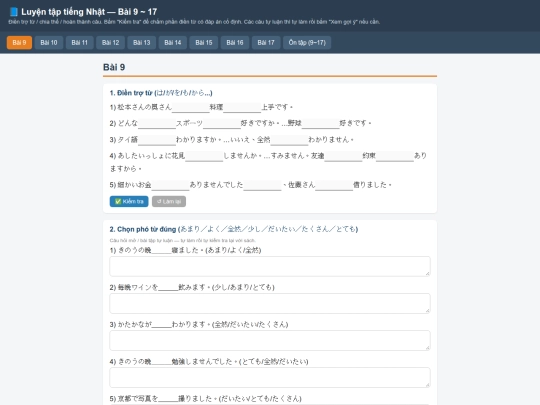Focus the blank after 花見

pos(204,156)
